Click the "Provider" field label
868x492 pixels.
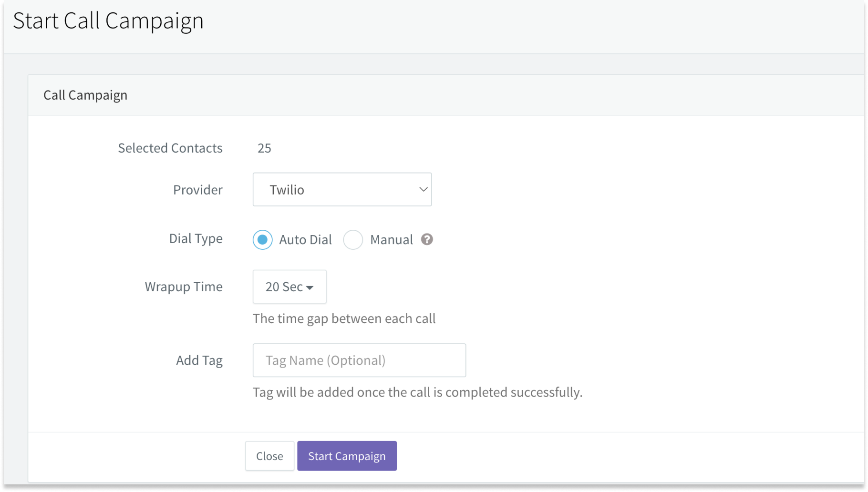tap(197, 190)
